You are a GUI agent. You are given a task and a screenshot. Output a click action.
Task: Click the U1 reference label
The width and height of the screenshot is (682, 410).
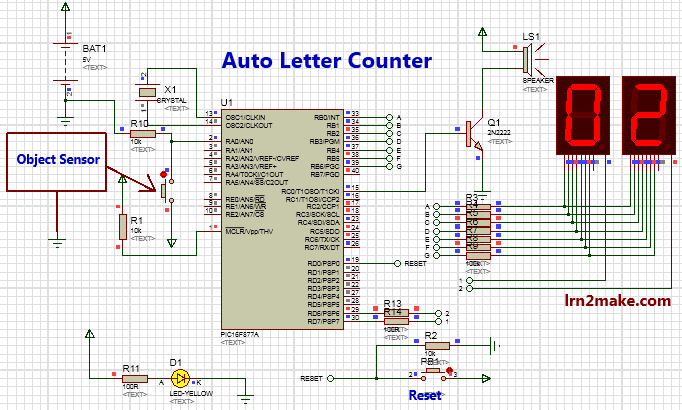pyautogui.click(x=227, y=103)
